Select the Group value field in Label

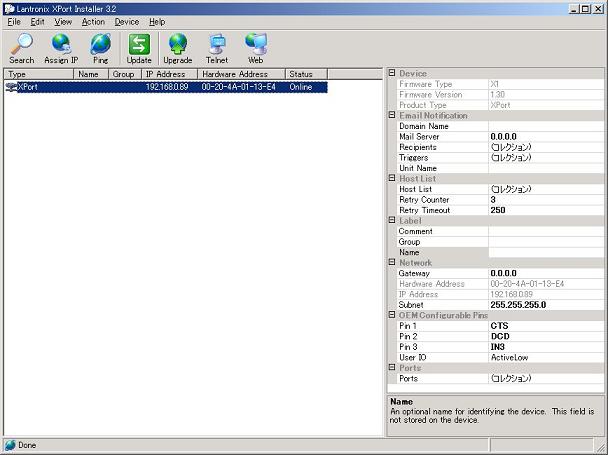point(546,242)
